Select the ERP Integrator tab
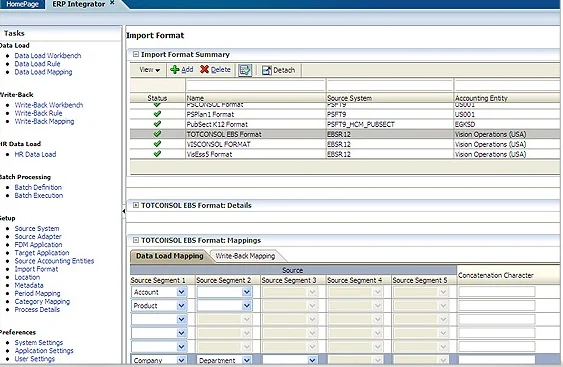The image size is (563, 367). [79, 4]
